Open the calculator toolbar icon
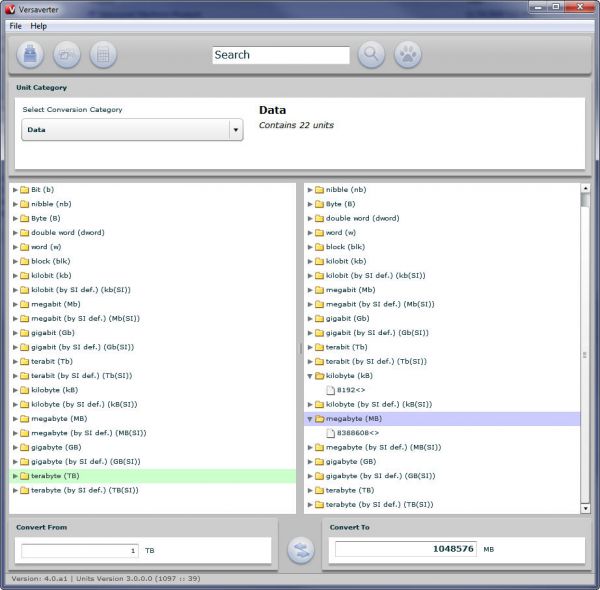The width and height of the screenshot is (600, 590). pos(103,55)
